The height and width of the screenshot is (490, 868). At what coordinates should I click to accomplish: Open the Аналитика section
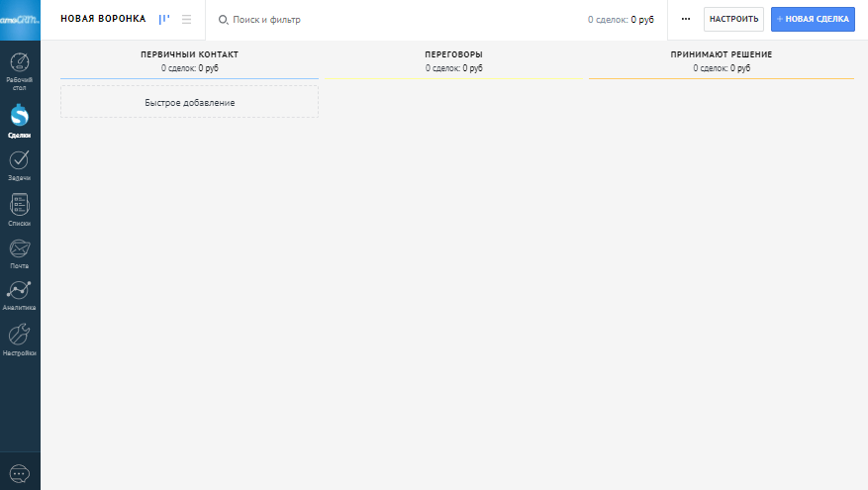click(20, 296)
